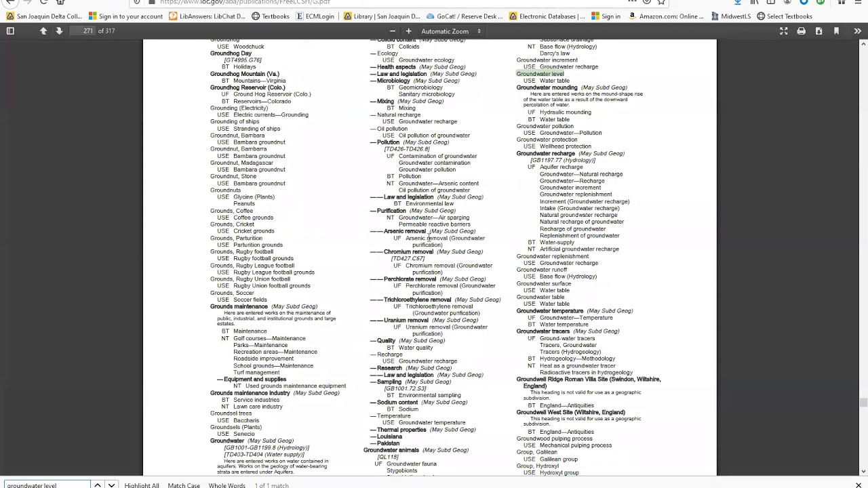
Task: Click 'Groundhog Reservoir (Colo.)' heading
Action: click(x=248, y=87)
